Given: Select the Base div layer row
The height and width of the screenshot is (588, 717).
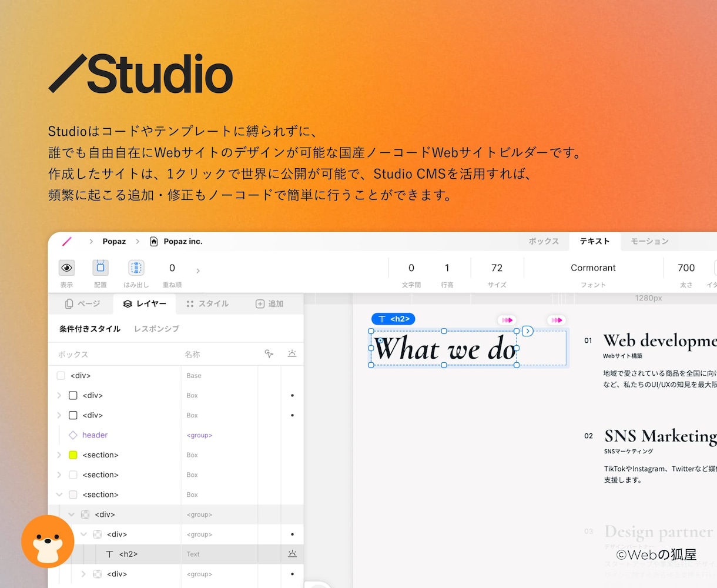Looking at the screenshot, I should point(176,375).
